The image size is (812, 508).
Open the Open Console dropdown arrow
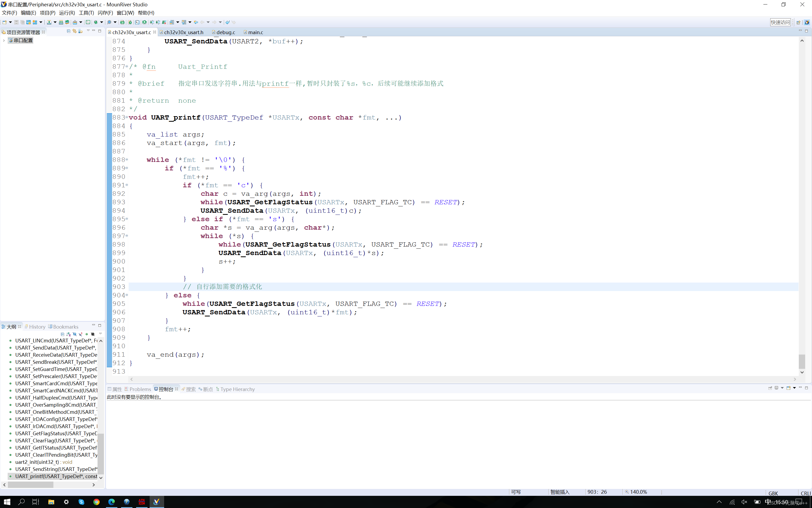coord(795,388)
